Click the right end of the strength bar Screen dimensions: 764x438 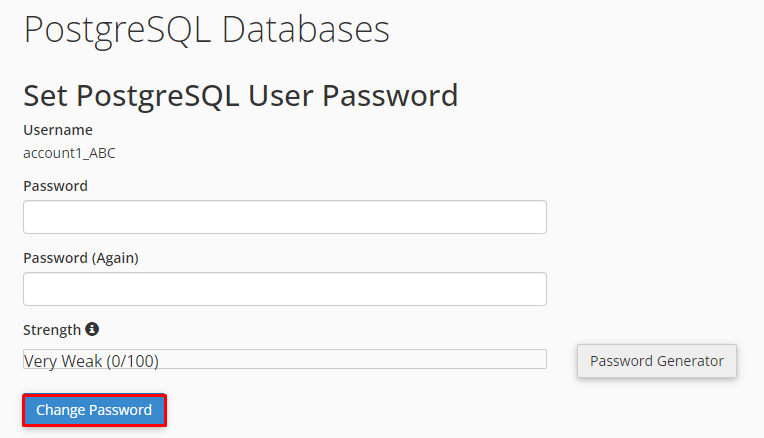(x=540, y=360)
